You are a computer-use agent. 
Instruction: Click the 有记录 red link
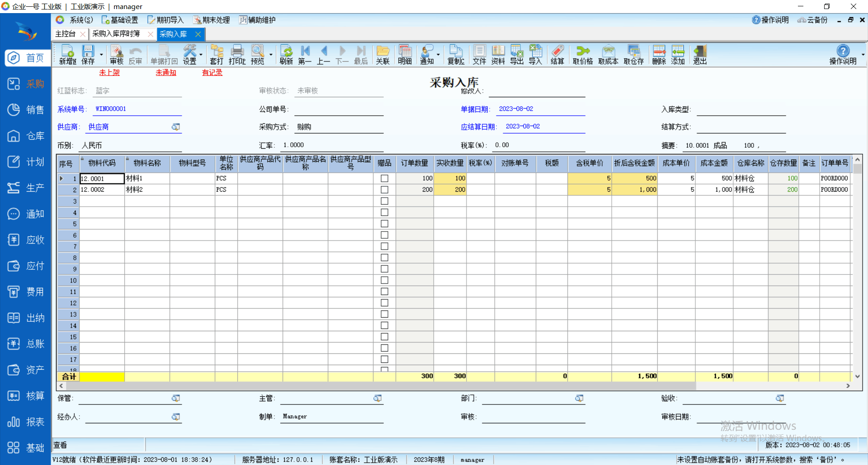(x=212, y=72)
